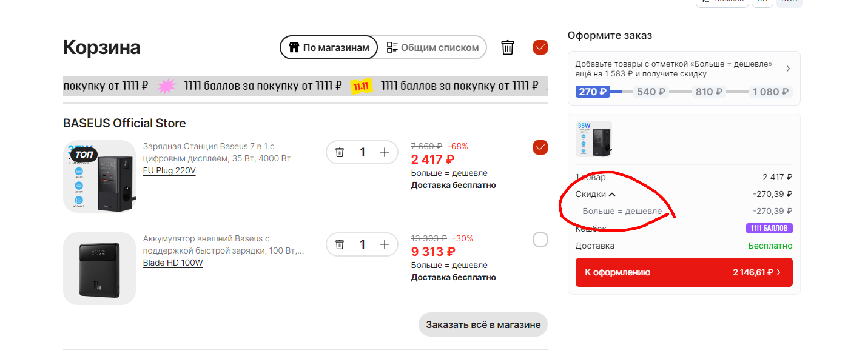This screenshot has width=868, height=356.
Task: Switch to the Общим списком view
Action: pyautogui.click(x=432, y=47)
